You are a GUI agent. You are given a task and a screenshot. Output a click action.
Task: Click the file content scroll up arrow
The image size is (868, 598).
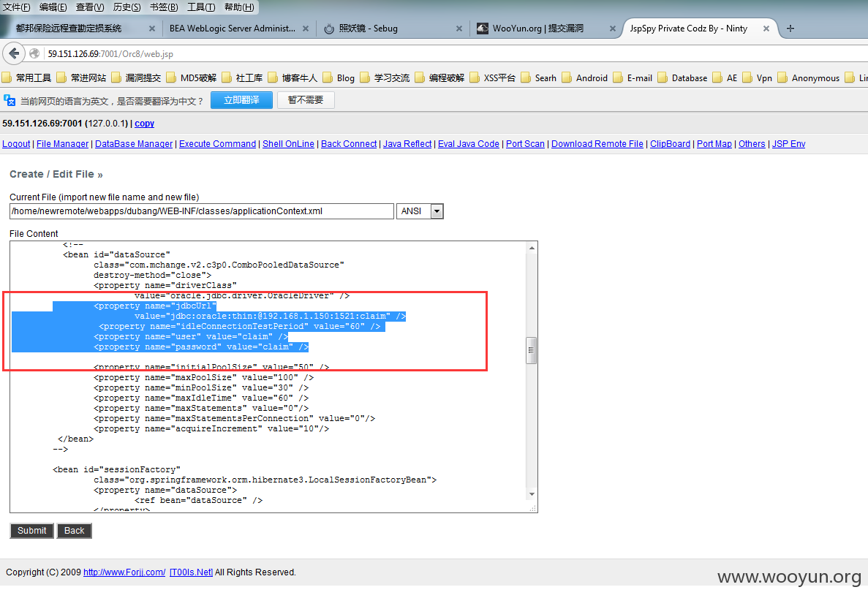(532, 248)
